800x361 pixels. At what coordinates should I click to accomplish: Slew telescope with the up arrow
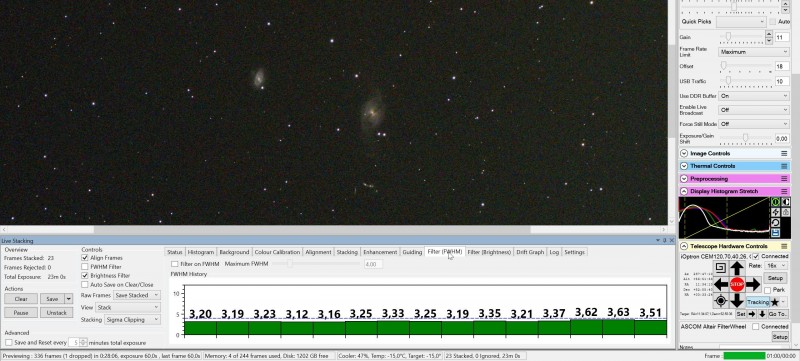737,268
